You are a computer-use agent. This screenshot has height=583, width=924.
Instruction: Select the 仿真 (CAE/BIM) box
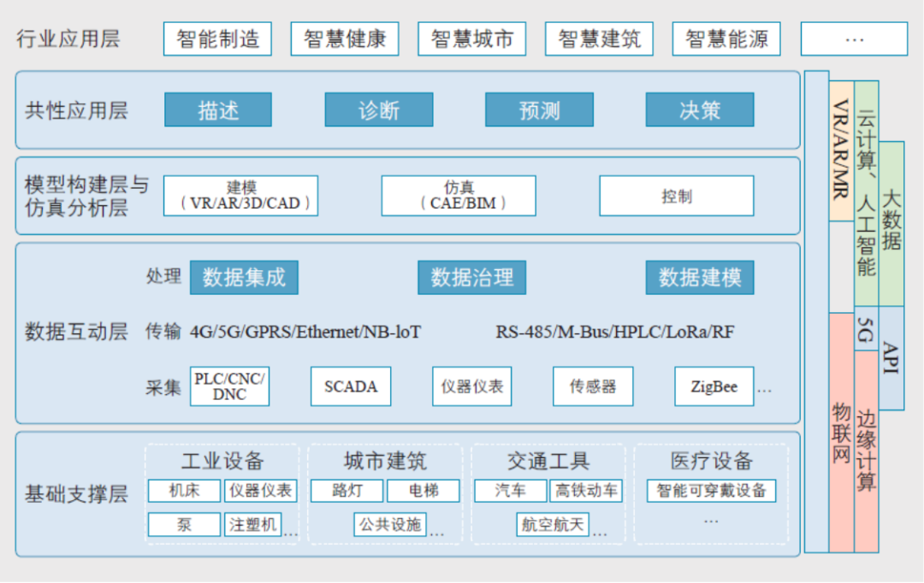coord(459,196)
